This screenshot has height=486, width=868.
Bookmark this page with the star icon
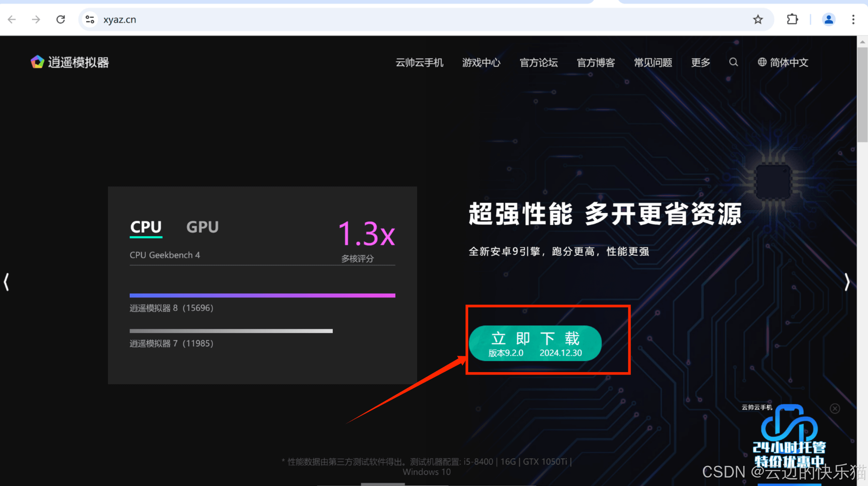point(758,19)
